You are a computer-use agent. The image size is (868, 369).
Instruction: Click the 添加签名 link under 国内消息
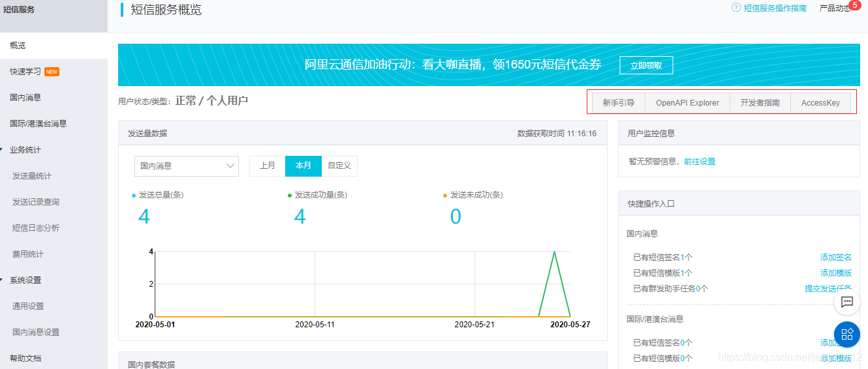click(836, 258)
